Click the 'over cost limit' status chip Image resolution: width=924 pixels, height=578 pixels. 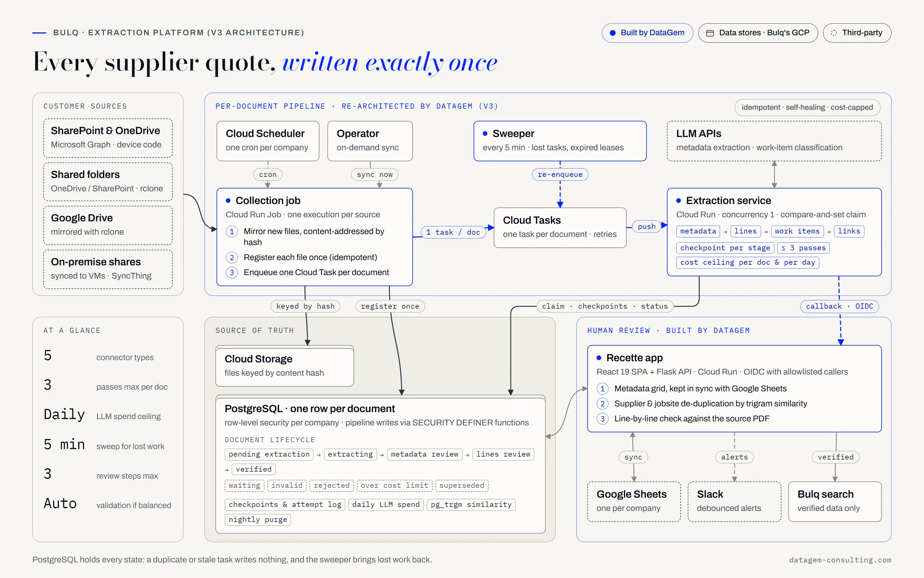(394, 486)
